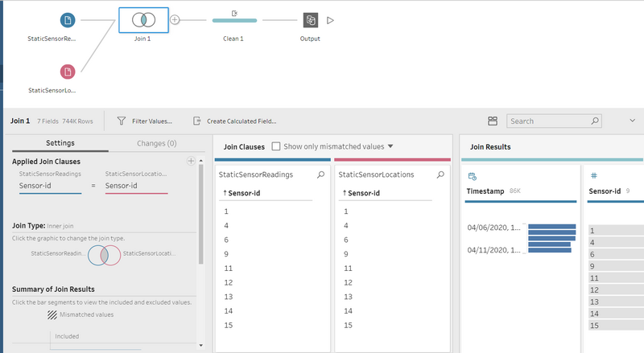The height and width of the screenshot is (353, 644).
Task: Run the flow with the play icon
Action: tap(330, 20)
